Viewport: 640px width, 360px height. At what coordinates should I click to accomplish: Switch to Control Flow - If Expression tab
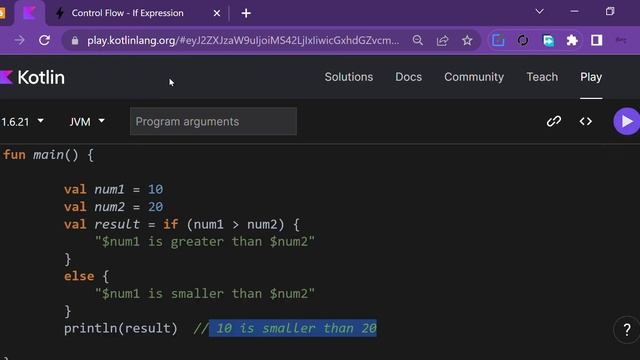click(x=127, y=13)
